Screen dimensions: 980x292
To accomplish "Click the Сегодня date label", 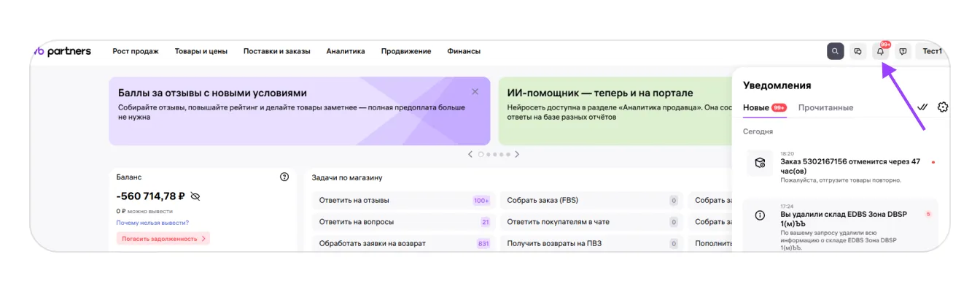I will click(758, 131).
